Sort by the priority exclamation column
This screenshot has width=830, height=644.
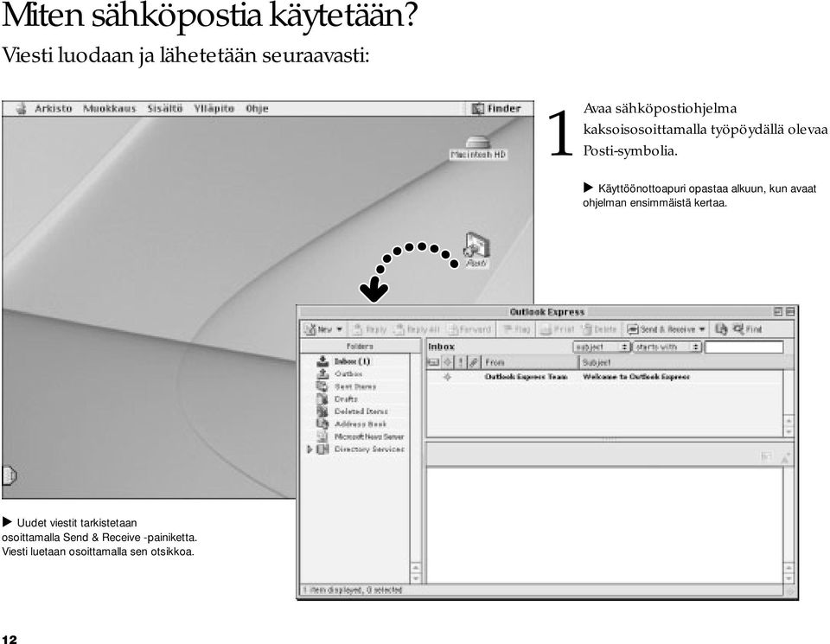coord(461,362)
